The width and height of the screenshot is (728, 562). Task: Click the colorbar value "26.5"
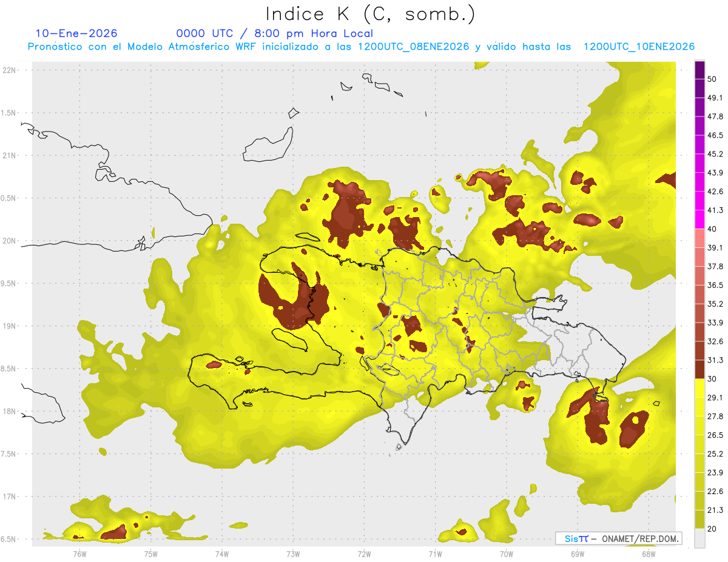click(715, 435)
